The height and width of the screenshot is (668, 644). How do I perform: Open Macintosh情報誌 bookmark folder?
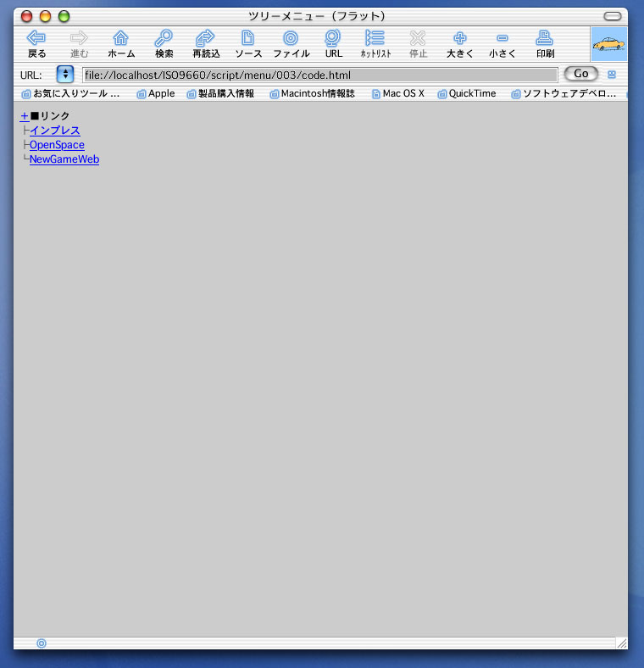click(x=312, y=94)
